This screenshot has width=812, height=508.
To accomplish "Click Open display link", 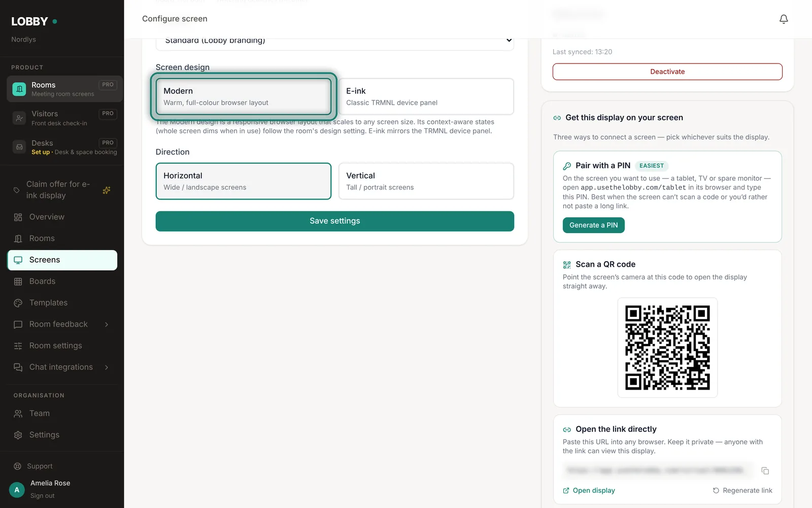I will pos(589,491).
